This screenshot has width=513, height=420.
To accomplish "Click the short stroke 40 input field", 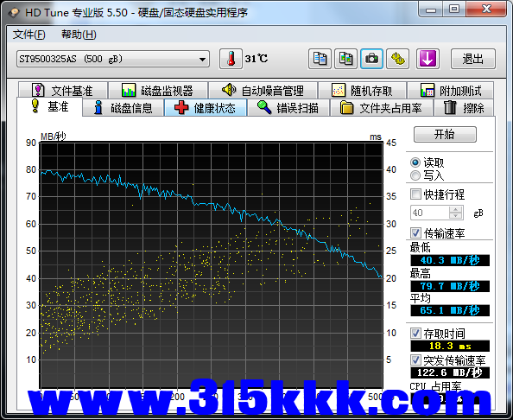I will pos(429,213).
